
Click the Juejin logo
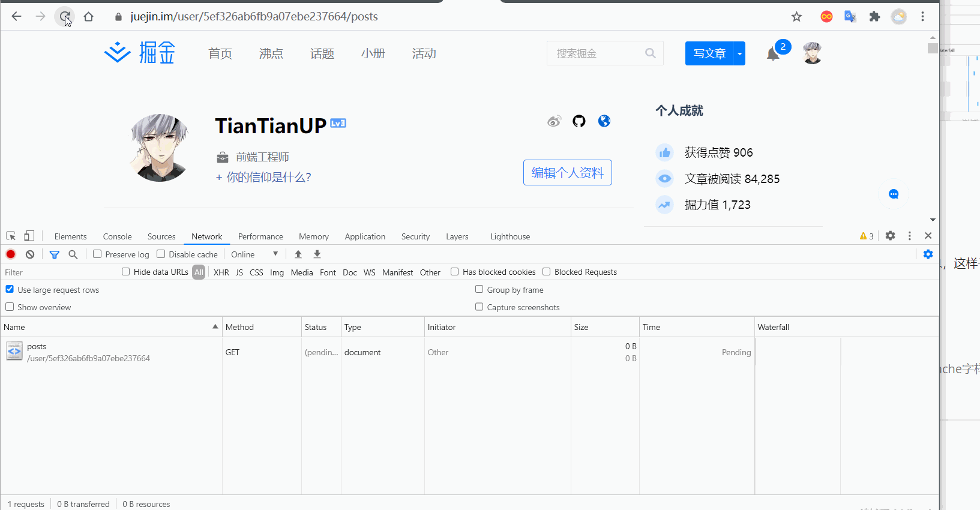(139, 53)
